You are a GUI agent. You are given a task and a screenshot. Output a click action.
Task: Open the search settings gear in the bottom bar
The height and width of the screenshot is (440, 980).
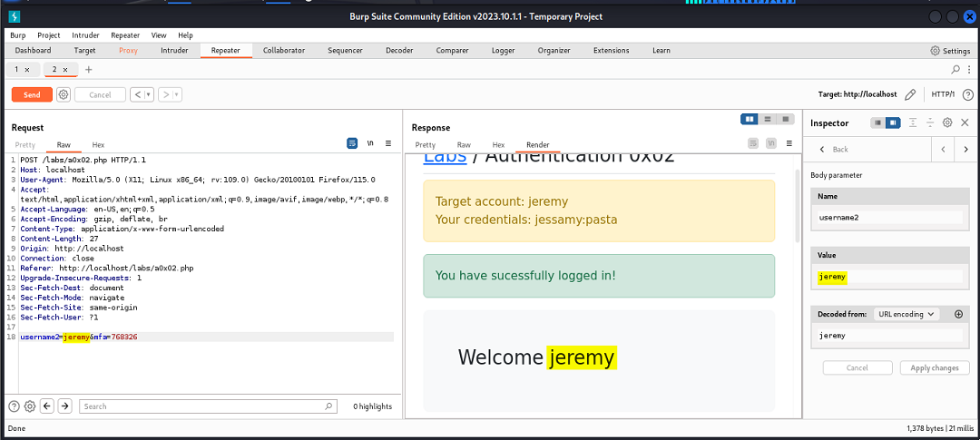coord(29,406)
